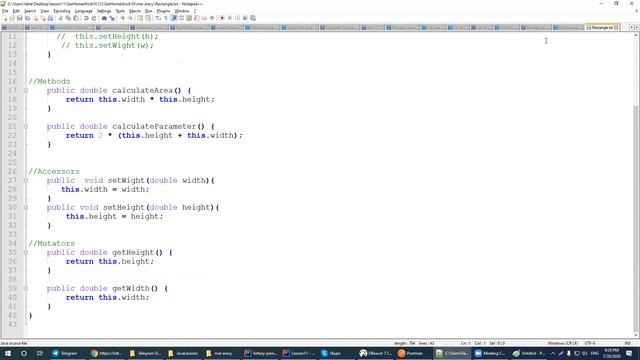Toggle file monitoring eye icon
This screenshot has width=640, height=360.
[212, 18]
